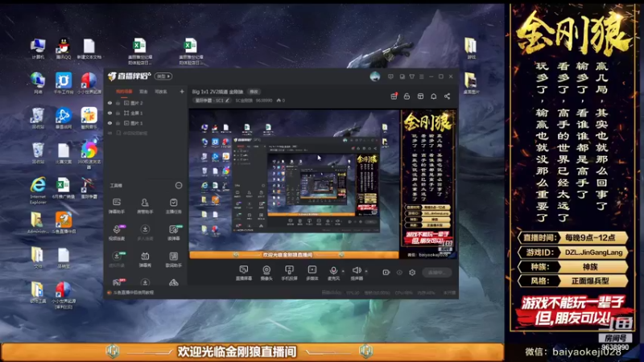
Task: Select the 图片 1 layer row
Action: pos(146,123)
